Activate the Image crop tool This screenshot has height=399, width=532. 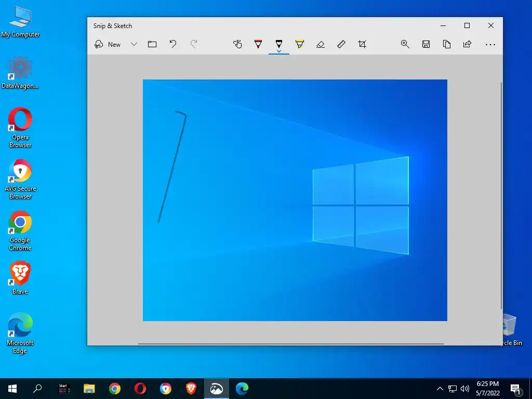pos(362,44)
